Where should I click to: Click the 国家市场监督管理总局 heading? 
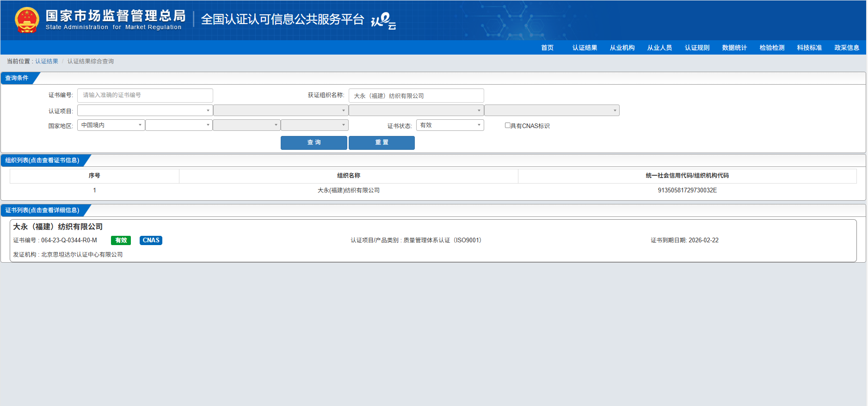116,16
